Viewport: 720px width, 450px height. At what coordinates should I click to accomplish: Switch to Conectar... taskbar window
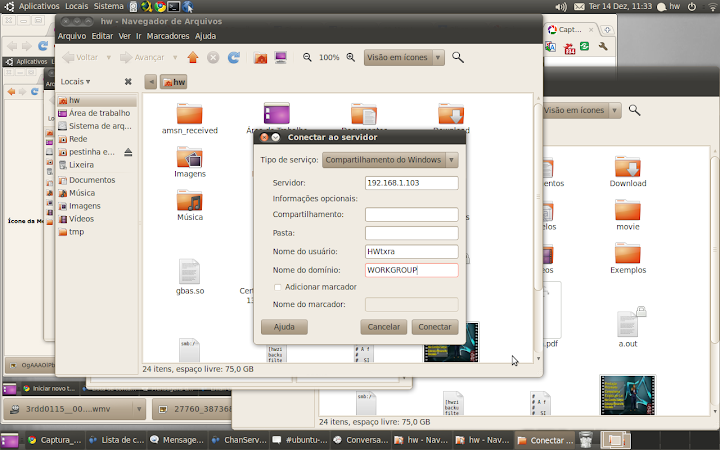click(545, 440)
